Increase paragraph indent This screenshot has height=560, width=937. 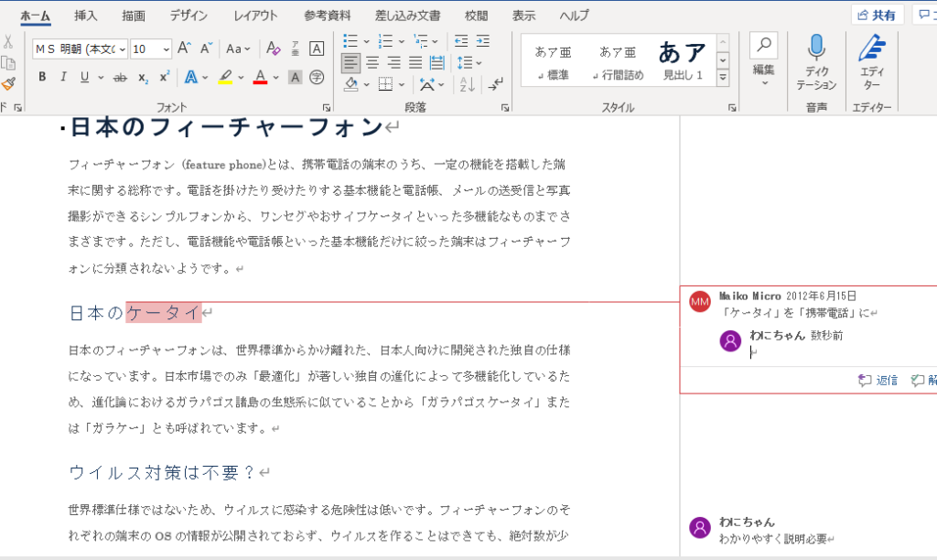483,40
